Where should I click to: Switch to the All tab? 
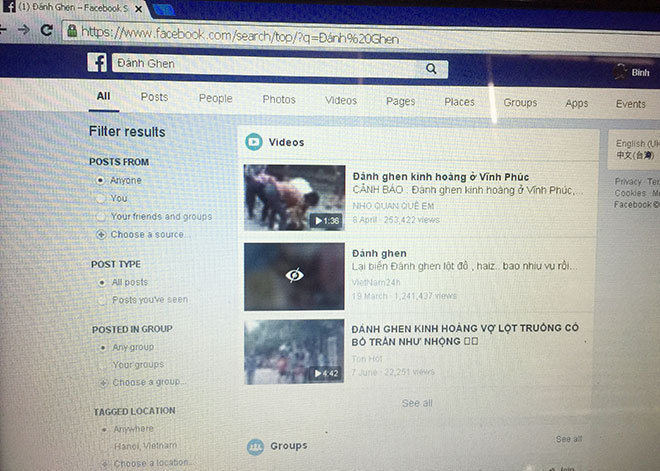pos(104,96)
